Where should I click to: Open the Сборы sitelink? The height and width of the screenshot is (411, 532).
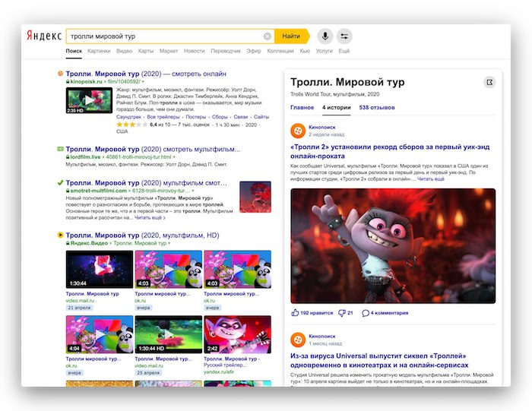coord(220,117)
